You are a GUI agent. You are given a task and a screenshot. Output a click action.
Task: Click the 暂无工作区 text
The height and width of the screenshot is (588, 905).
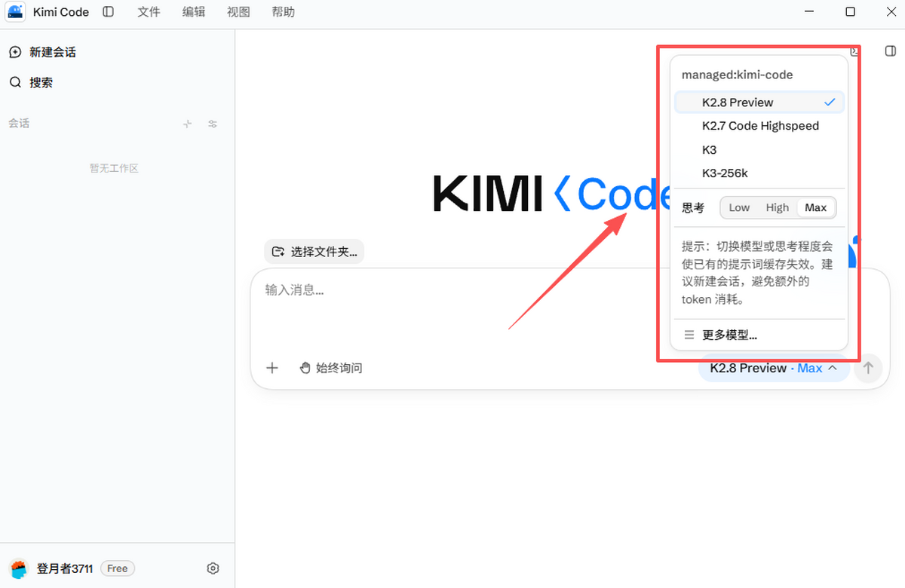coord(114,168)
